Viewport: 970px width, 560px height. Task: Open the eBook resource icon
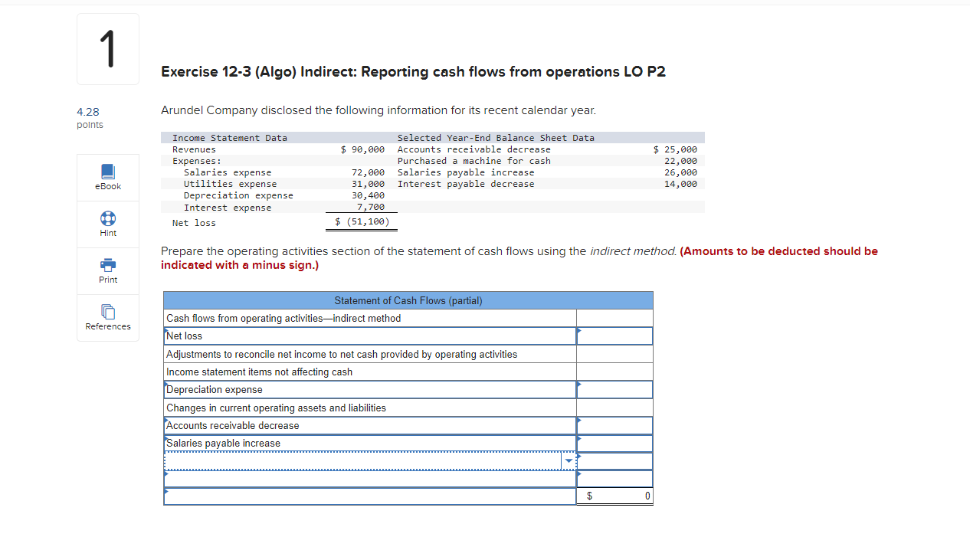(108, 170)
